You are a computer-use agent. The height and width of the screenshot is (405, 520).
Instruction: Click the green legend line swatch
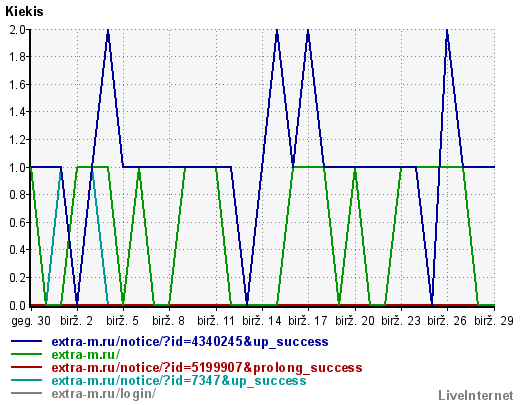click(27, 354)
